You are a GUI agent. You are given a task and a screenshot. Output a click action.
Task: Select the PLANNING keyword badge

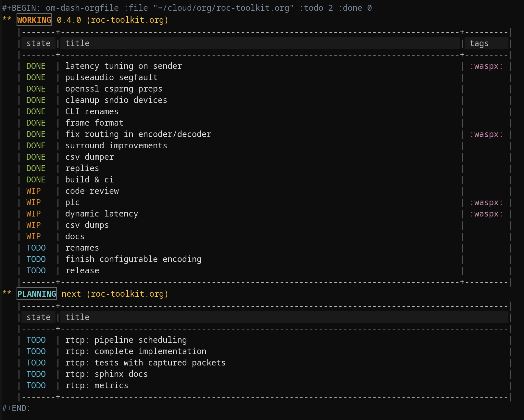pos(37,294)
